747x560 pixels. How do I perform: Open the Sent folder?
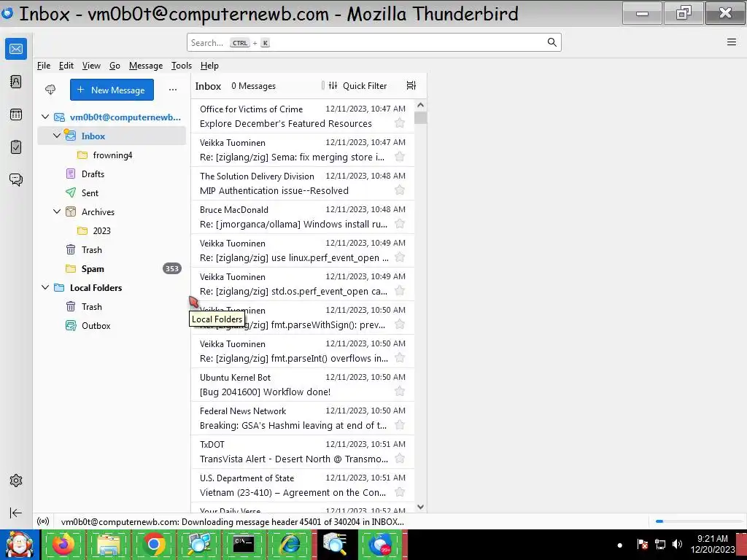click(112, 192)
